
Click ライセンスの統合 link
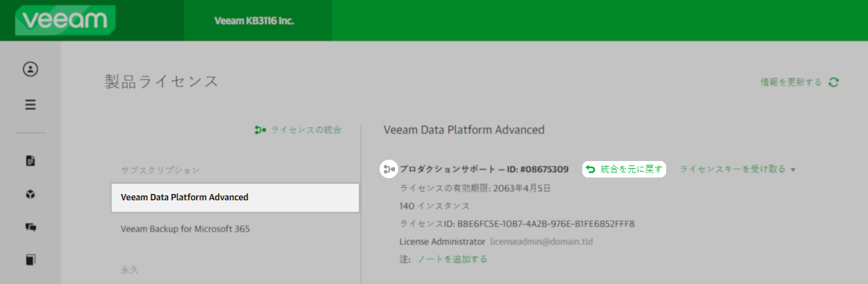(306, 130)
